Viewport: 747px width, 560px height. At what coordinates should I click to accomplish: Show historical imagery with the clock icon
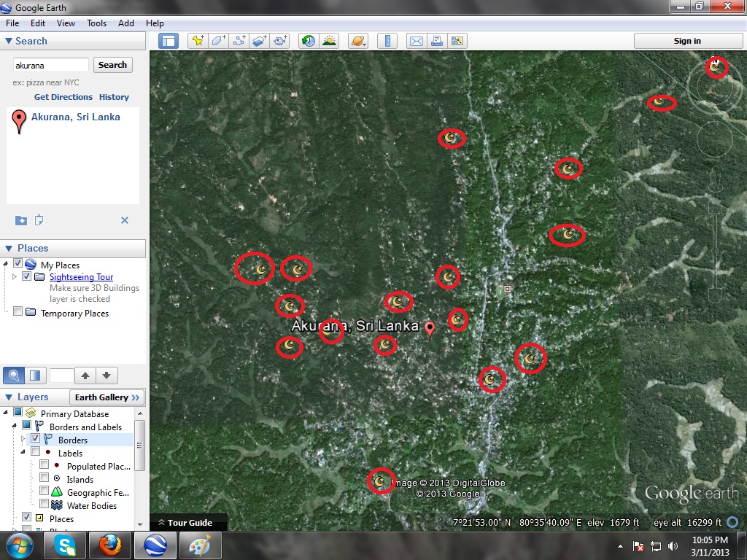309,41
